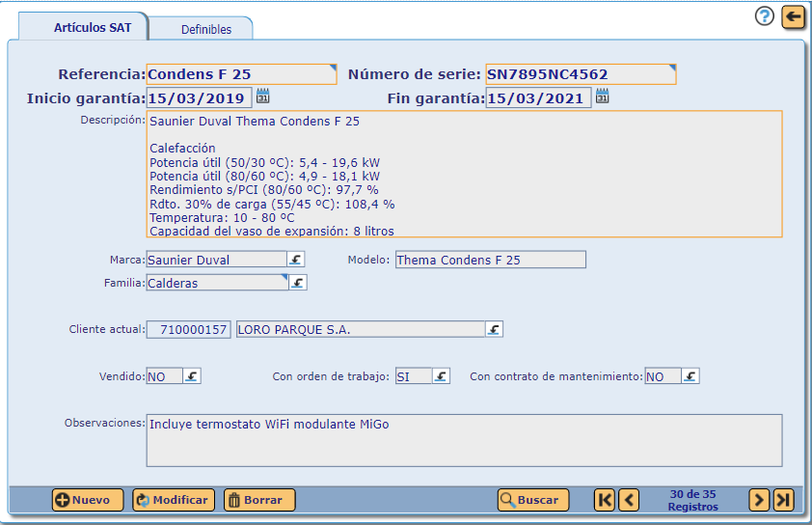Focus the Referencia field
The image size is (812, 525).
coord(241,74)
